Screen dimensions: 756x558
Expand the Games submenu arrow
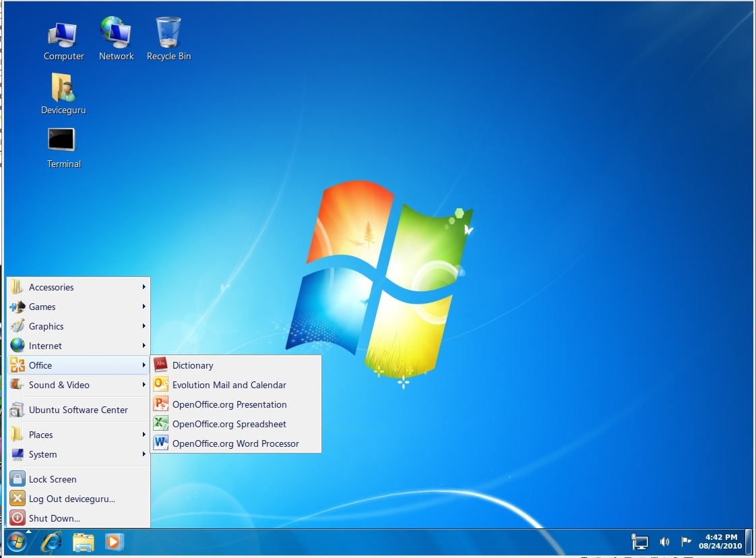click(144, 306)
